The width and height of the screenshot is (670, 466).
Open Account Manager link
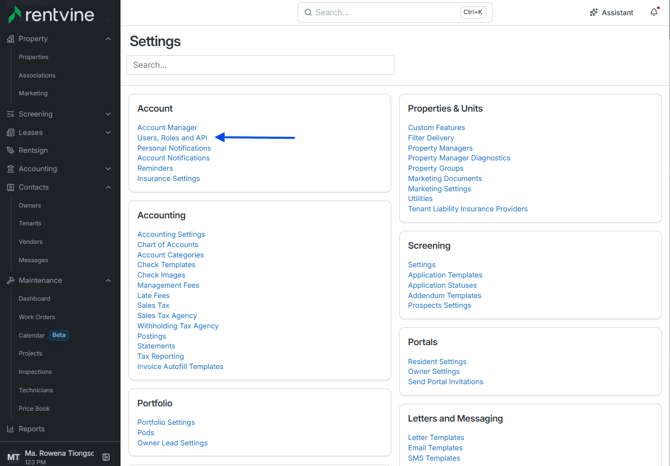[x=167, y=127]
